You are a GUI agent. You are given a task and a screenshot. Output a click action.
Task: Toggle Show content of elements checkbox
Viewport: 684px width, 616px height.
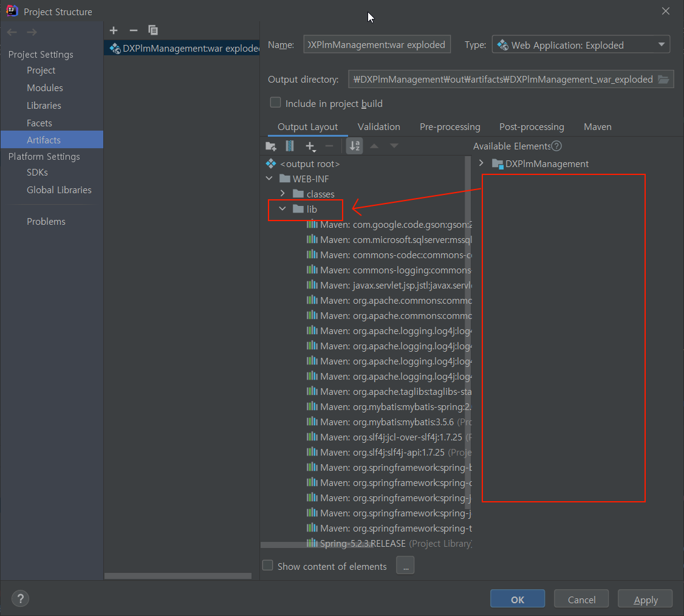267,566
